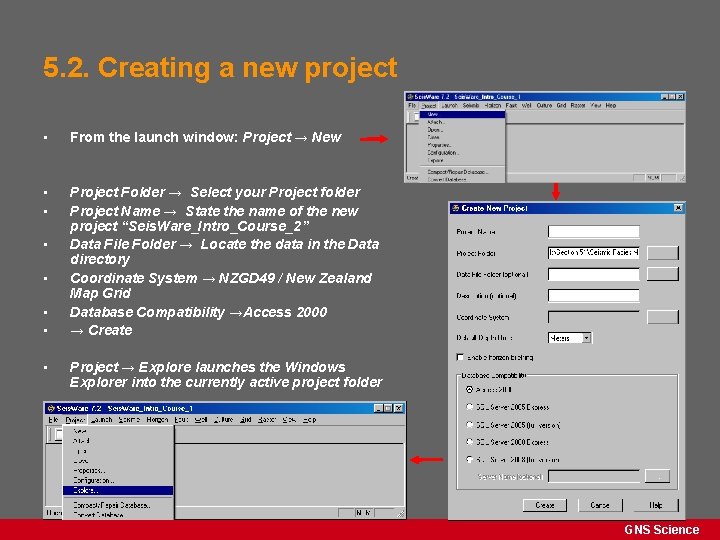Screen dimensions: 720x540
Task: Choose New in the lower window's Project menu
Action: tap(118, 431)
